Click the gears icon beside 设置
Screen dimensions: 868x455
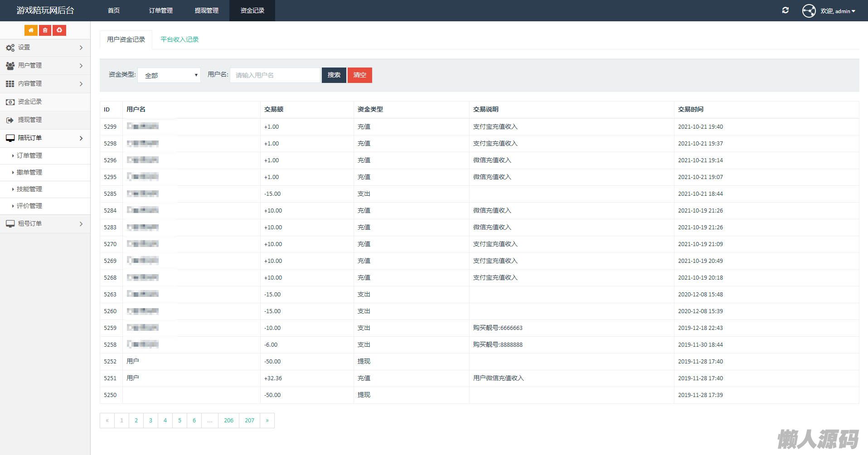(10, 48)
